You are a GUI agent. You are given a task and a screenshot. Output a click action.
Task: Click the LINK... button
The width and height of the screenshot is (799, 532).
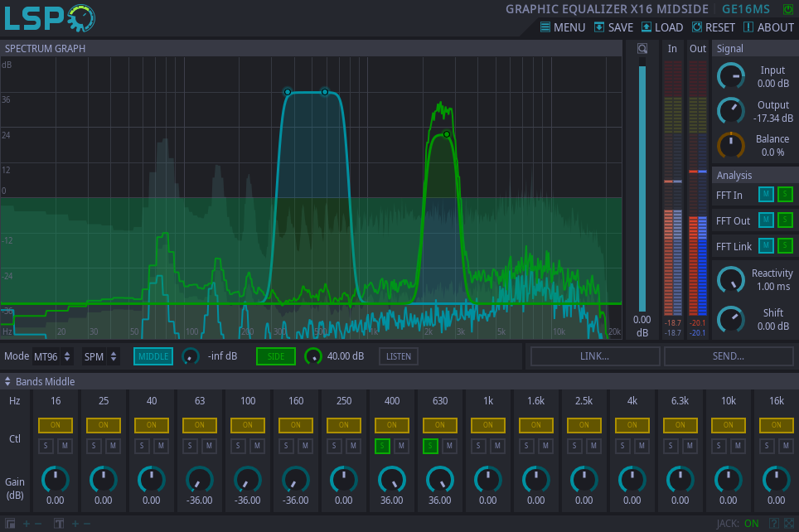pos(595,356)
